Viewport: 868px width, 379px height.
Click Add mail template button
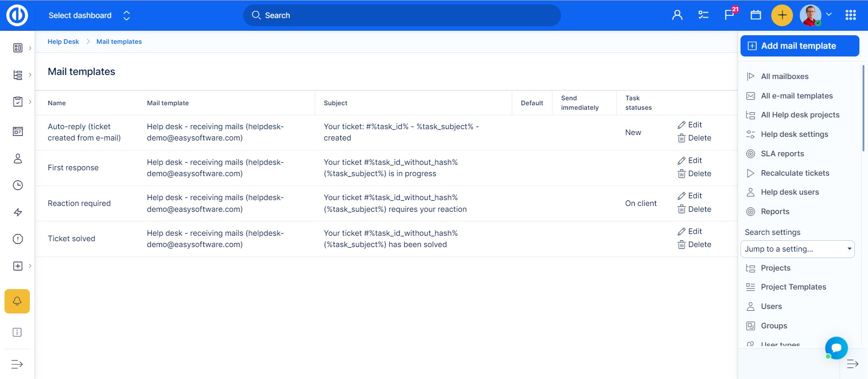coord(799,46)
